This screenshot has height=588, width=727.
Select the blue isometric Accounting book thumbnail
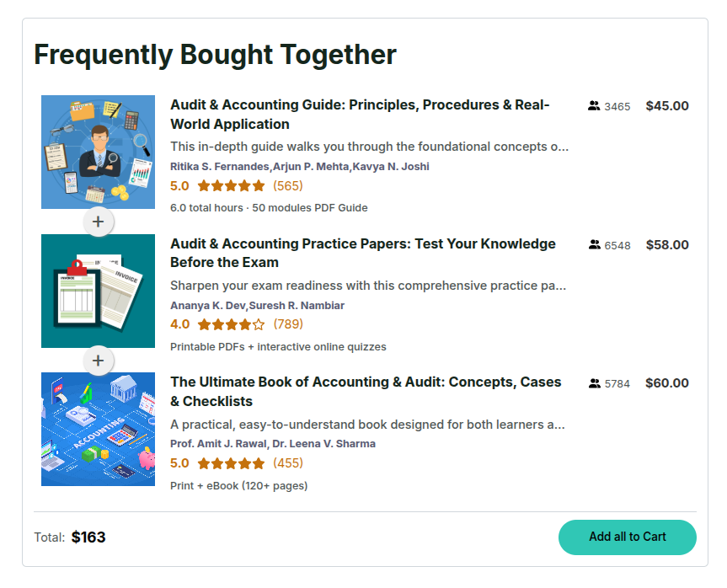click(x=99, y=429)
